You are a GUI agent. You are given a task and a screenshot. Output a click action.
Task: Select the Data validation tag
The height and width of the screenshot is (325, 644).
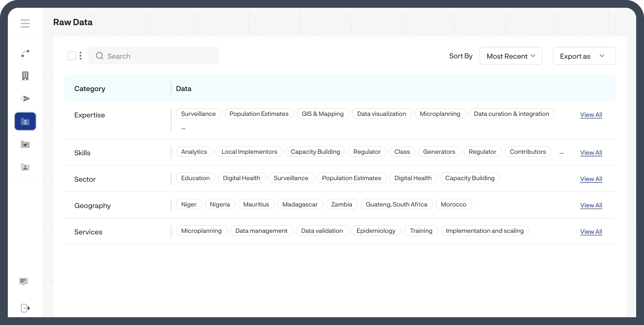322,231
